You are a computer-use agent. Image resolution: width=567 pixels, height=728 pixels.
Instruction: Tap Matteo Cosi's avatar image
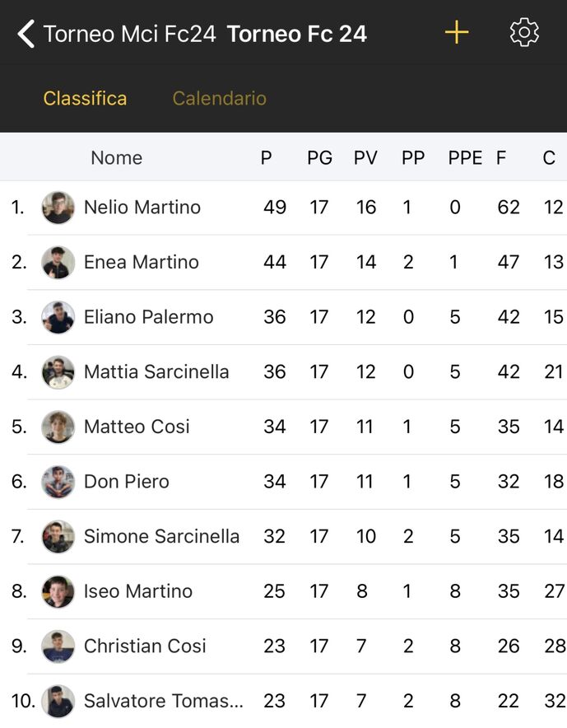[x=58, y=427]
